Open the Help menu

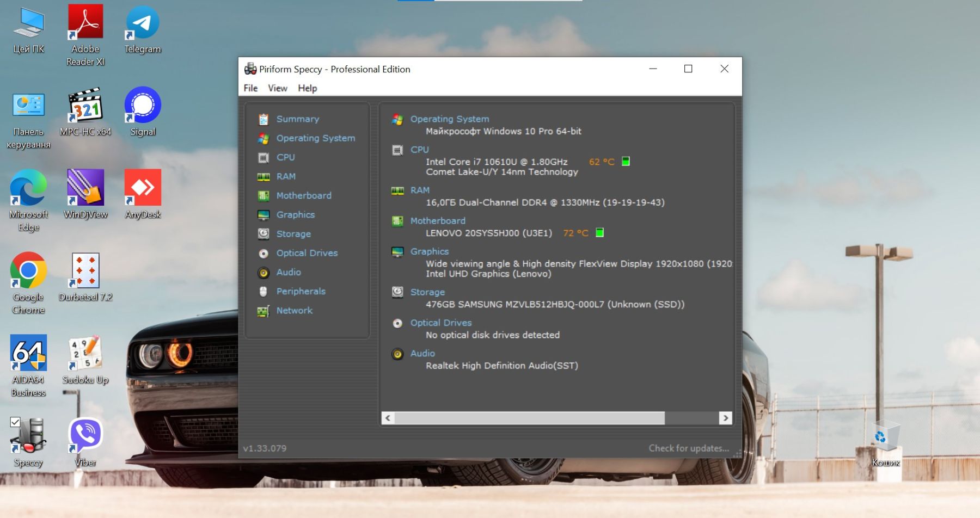point(308,88)
